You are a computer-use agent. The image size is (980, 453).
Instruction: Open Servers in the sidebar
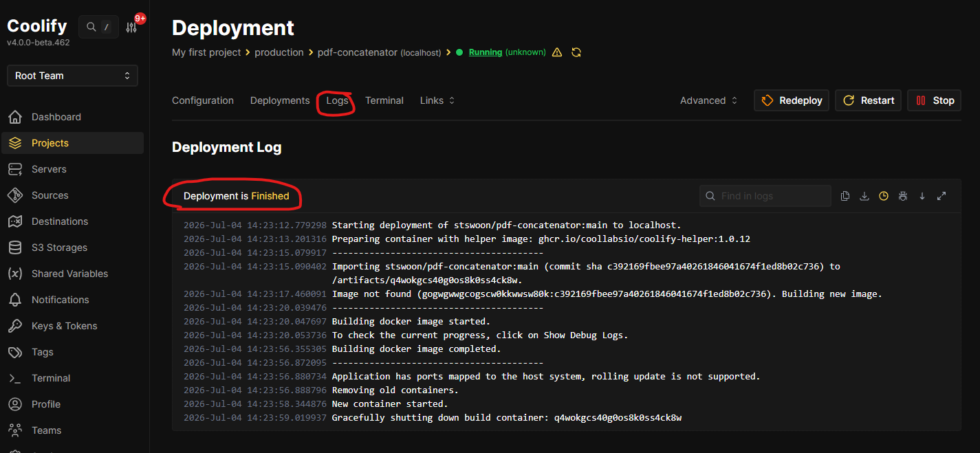point(72,169)
